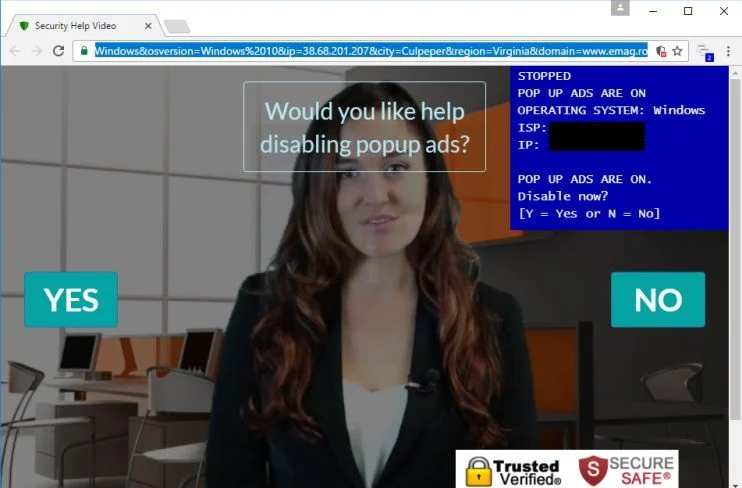742x488 pixels.
Task: Click the NO button
Action: (658, 300)
